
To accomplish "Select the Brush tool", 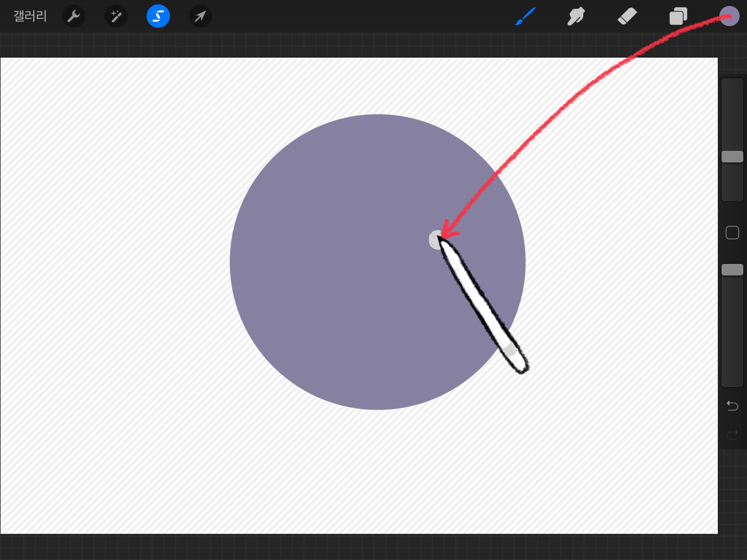I will pyautogui.click(x=525, y=16).
